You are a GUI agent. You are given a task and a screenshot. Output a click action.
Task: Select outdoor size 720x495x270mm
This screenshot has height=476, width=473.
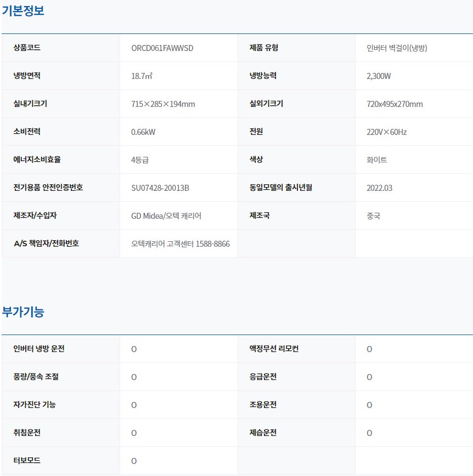pos(395,104)
